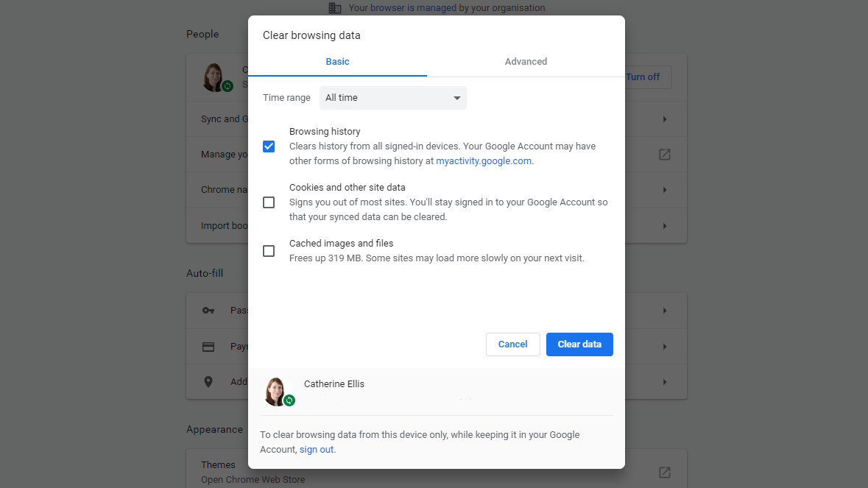Click the People section heading
Viewport: 868px width, 488px height.
click(202, 35)
